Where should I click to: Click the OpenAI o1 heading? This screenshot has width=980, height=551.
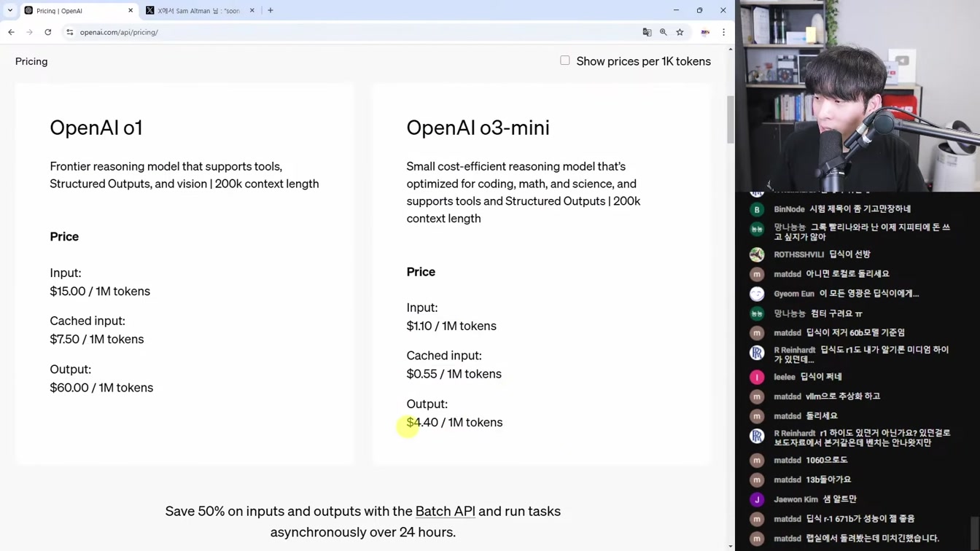(96, 128)
